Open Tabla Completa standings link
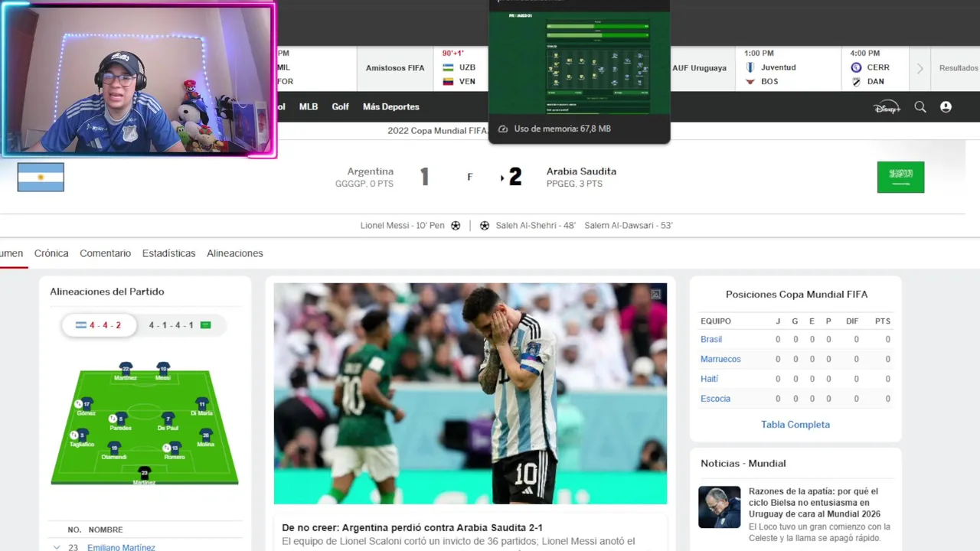The width and height of the screenshot is (980, 551). tap(795, 425)
